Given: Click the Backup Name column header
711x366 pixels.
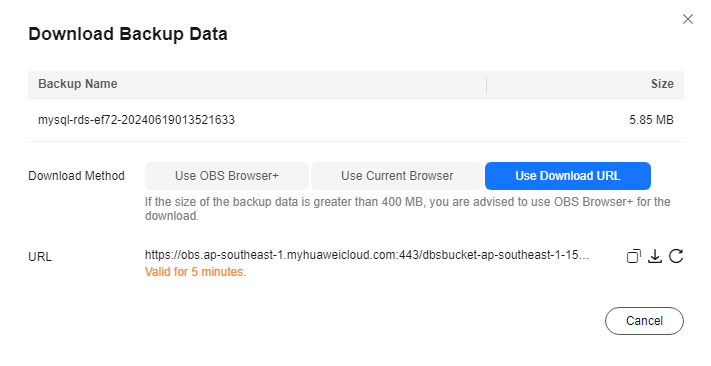Looking at the screenshot, I should (78, 84).
